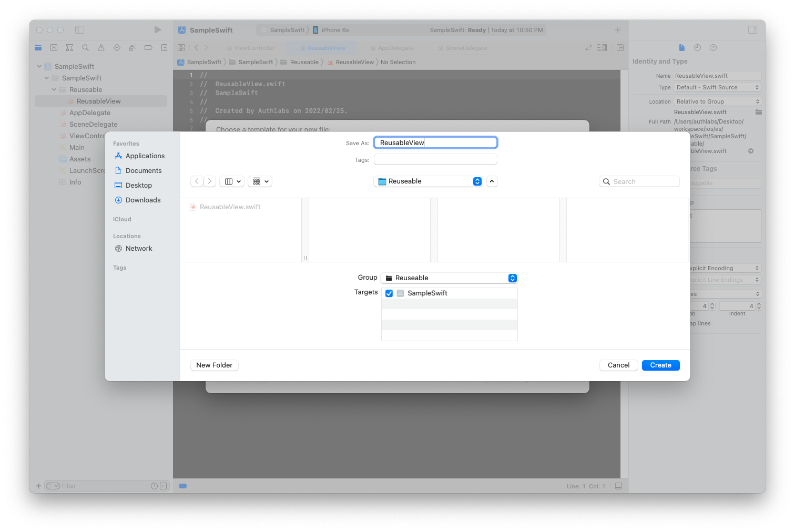
Task: Switch to the ReusableView editor tab
Action: [x=322, y=48]
